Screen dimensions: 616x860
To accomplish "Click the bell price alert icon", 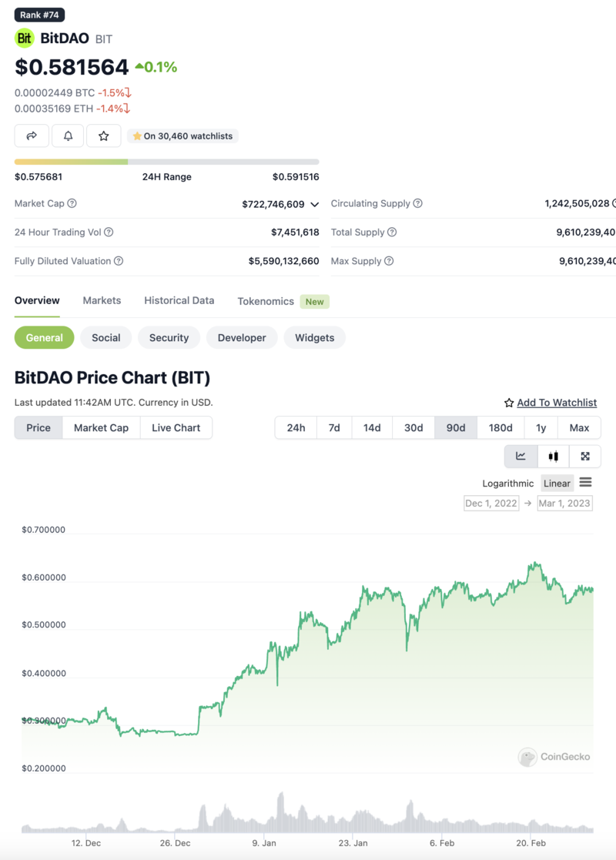I will click(68, 136).
